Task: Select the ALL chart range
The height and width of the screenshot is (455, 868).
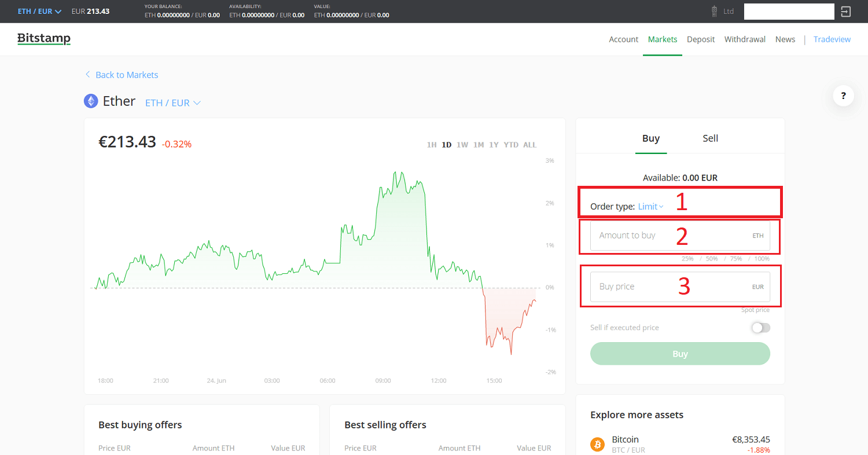Action: coord(530,145)
